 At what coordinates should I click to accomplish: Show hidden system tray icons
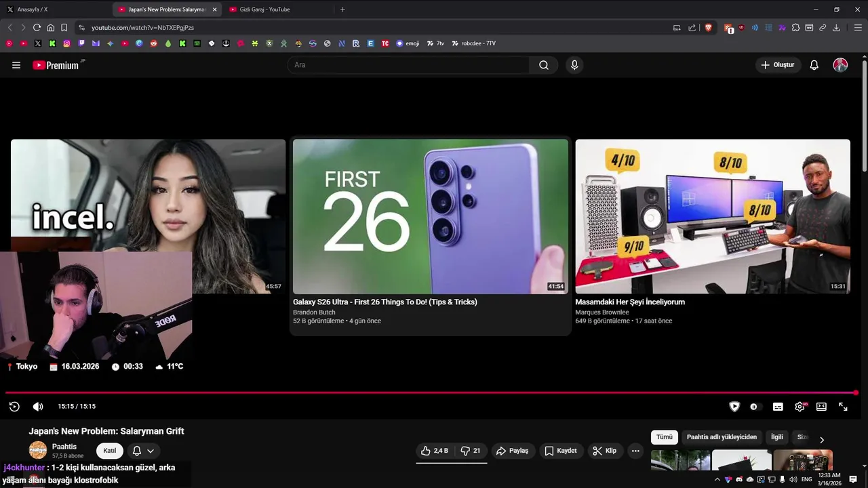coord(717,480)
